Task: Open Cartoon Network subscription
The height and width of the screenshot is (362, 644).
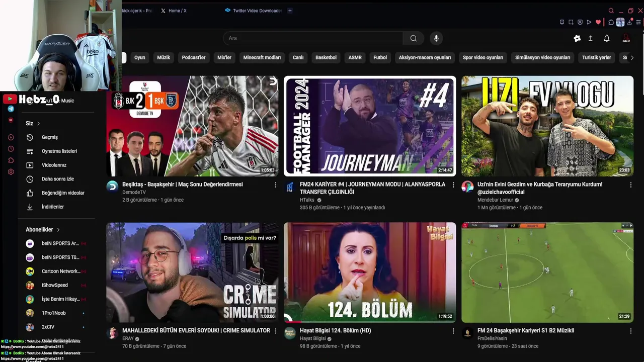Action: 56,271
